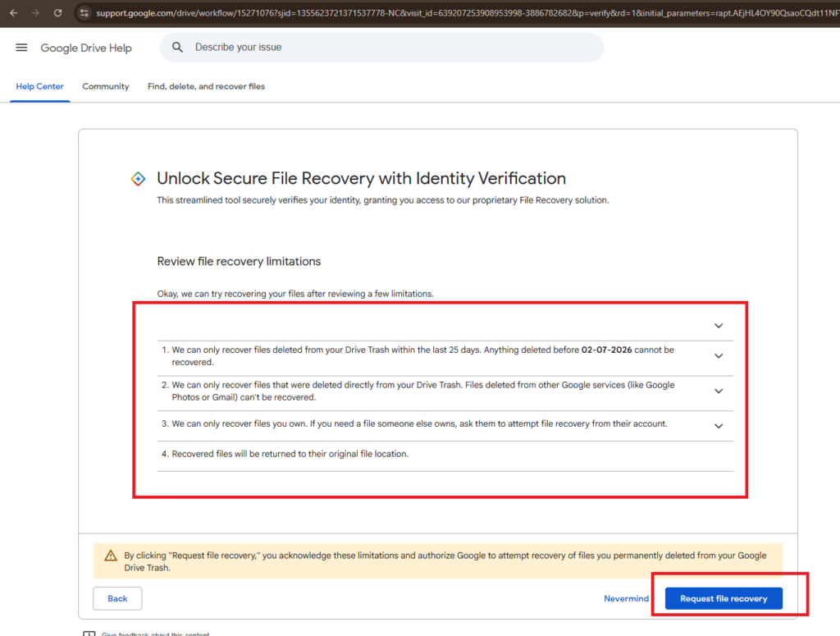Click the text about deleted before 02-07-2026
840x636 pixels.
tap(422, 356)
